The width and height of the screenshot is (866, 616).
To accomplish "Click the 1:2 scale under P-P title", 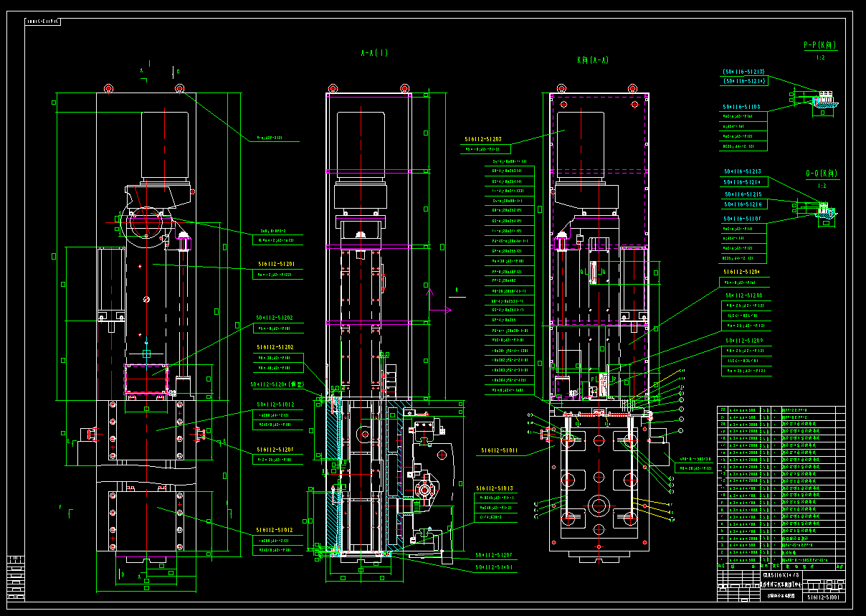I will (x=820, y=57).
